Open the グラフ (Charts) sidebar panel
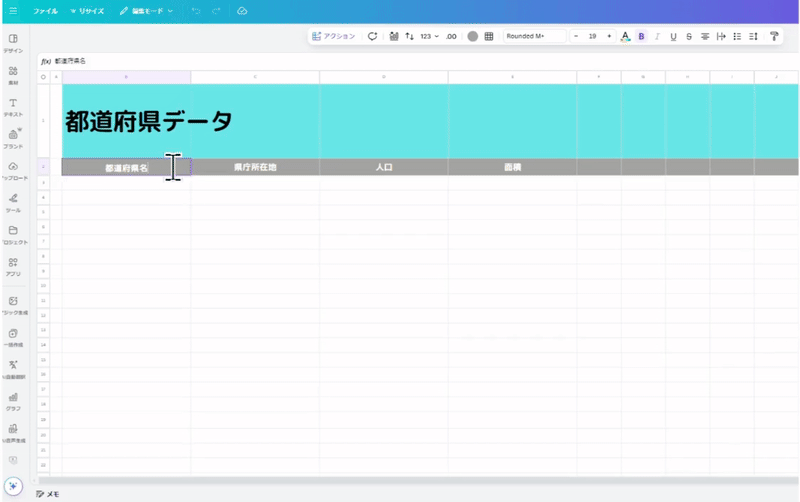Image resolution: width=800 pixels, height=502 pixels. point(13,400)
